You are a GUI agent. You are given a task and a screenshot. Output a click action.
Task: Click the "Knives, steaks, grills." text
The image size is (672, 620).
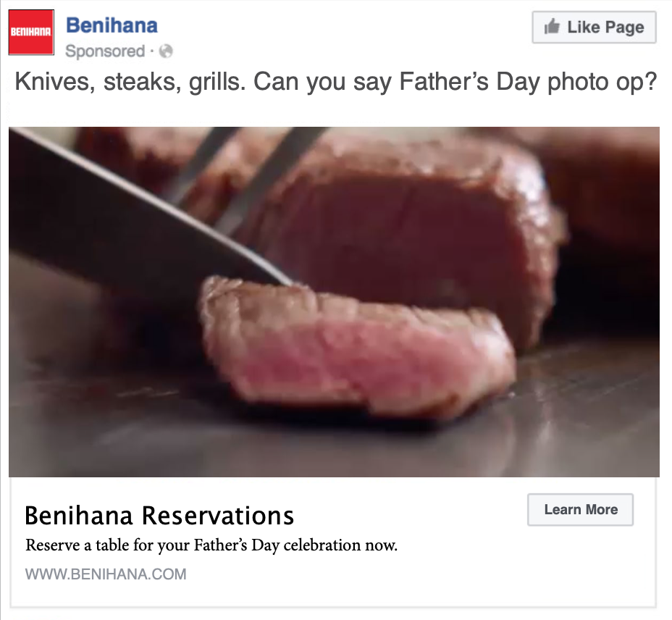130,81
